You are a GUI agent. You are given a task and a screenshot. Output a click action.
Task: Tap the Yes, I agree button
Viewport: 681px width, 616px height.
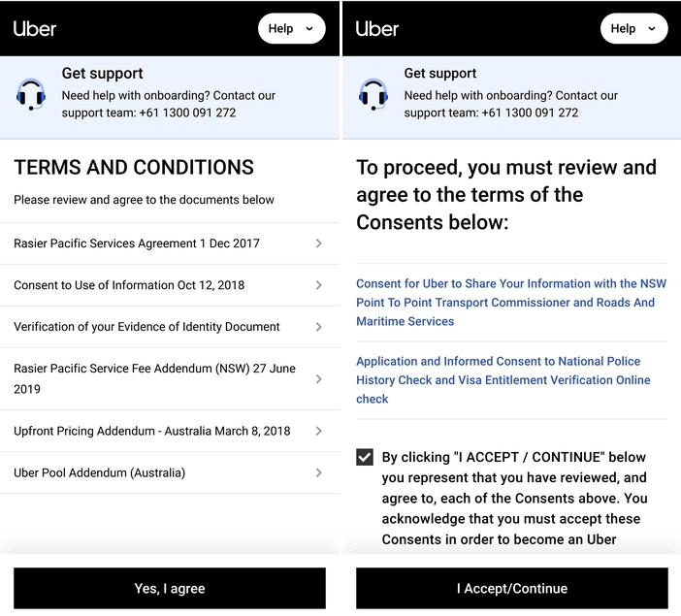click(170, 588)
